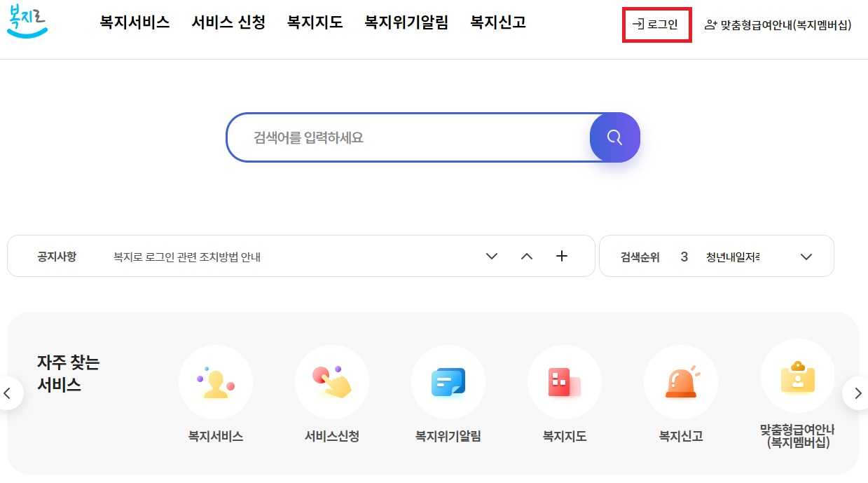
Task: Select the 서비스 신청 menu item
Action: pos(228,22)
